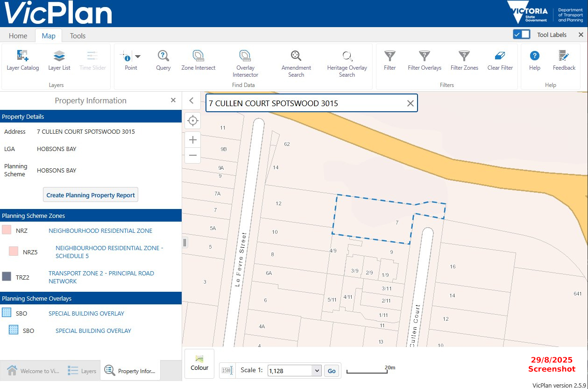Open the Scale value dropdown
Viewport: 588px width, 389px height.
click(x=317, y=370)
